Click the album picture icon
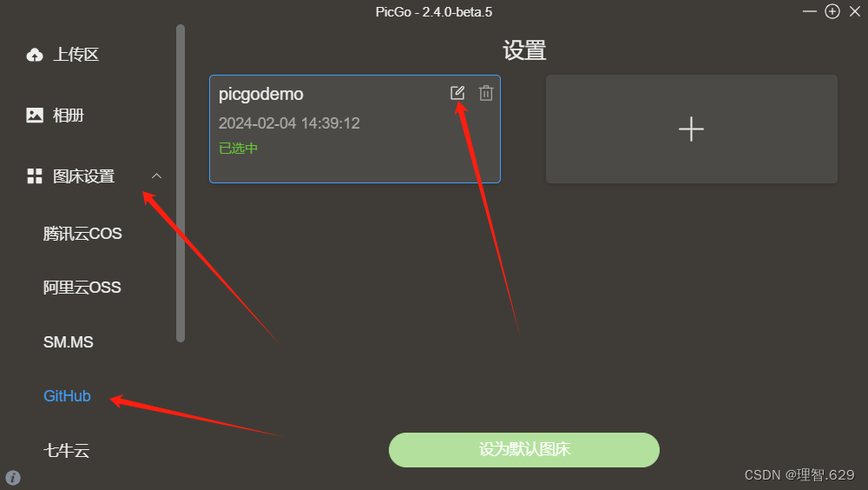This screenshot has height=490, width=868. tap(35, 116)
